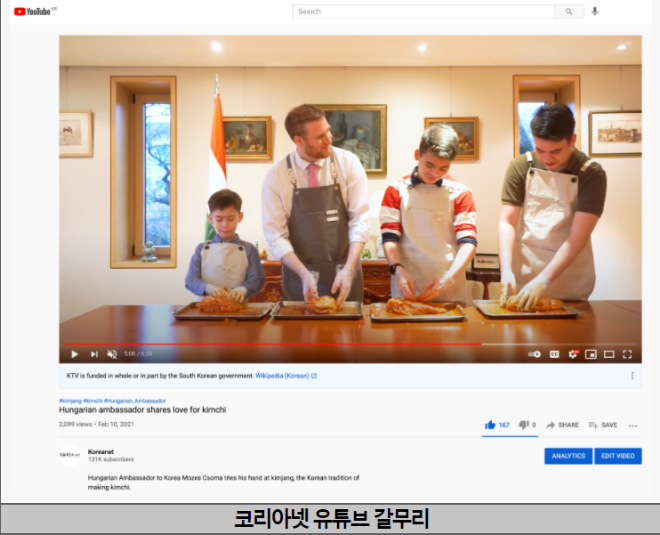Open the #kimchi hashtag

pyautogui.click(x=93, y=401)
